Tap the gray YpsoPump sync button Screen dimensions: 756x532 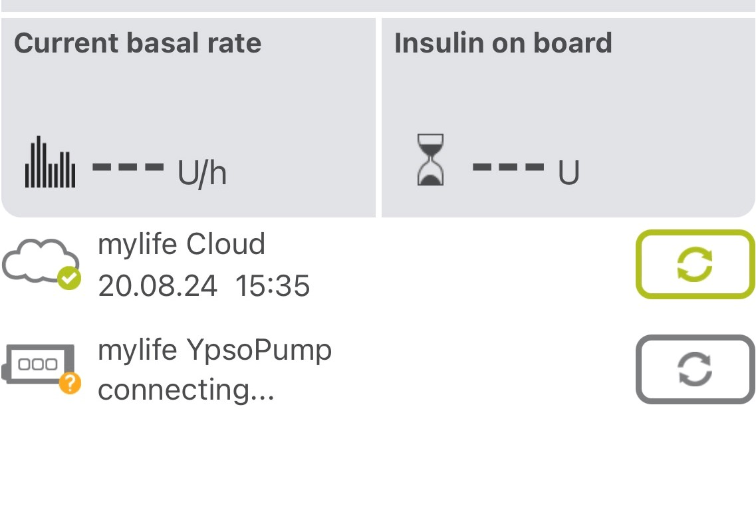tap(695, 369)
